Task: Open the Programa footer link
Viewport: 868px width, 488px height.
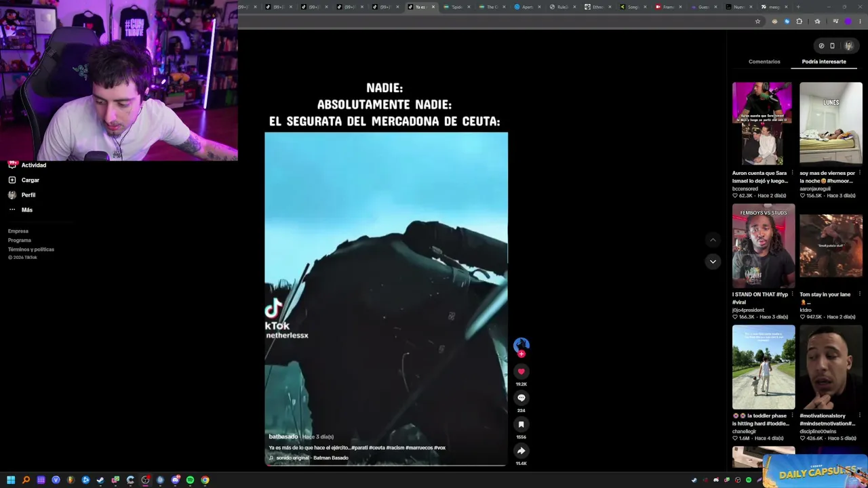Action: tap(20, 240)
